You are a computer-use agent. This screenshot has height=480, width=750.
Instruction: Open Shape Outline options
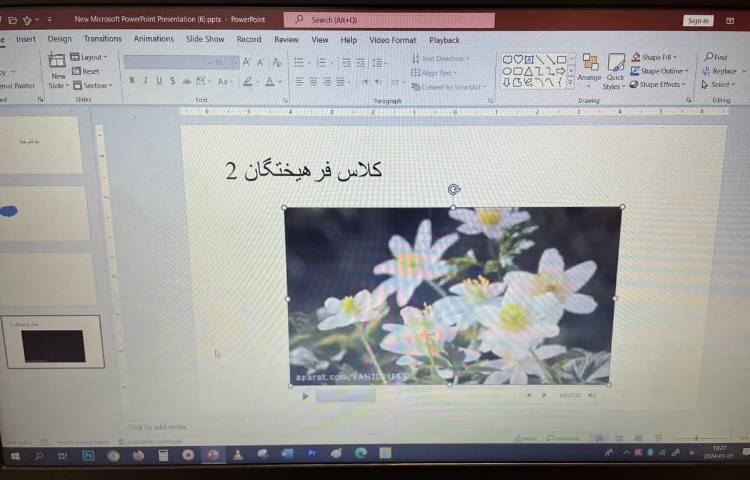[x=659, y=71]
